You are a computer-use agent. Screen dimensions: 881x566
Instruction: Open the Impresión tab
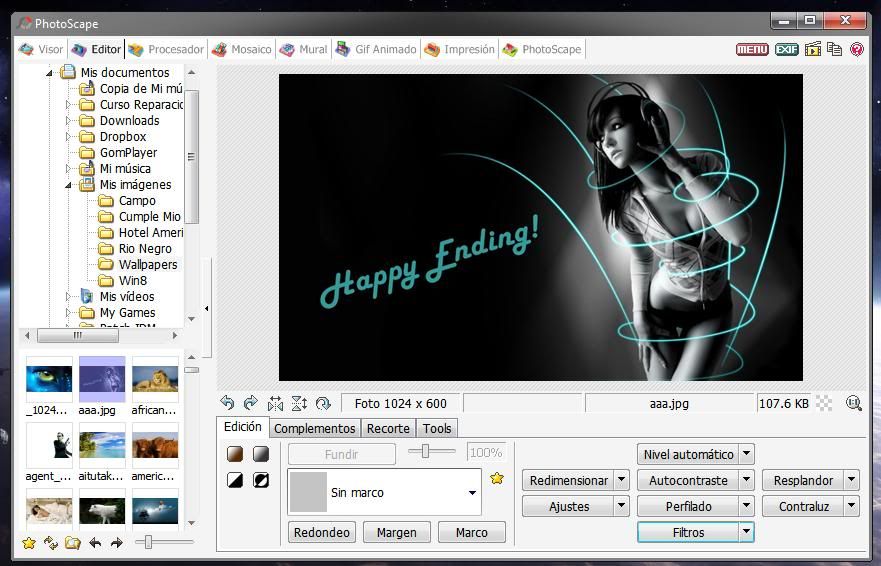[460, 49]
